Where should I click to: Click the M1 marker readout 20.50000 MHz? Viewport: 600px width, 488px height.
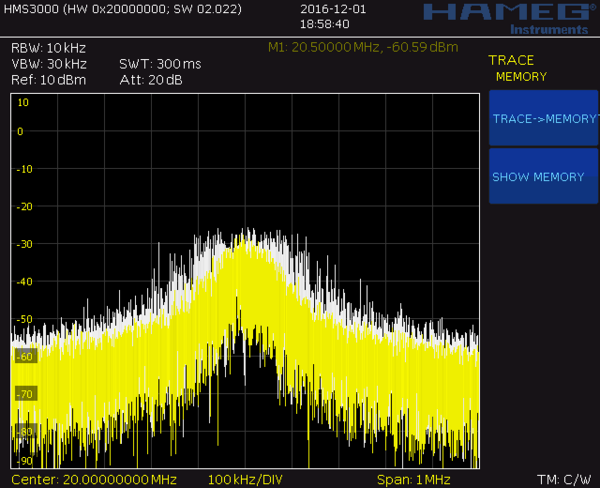(x=363, y=47)
